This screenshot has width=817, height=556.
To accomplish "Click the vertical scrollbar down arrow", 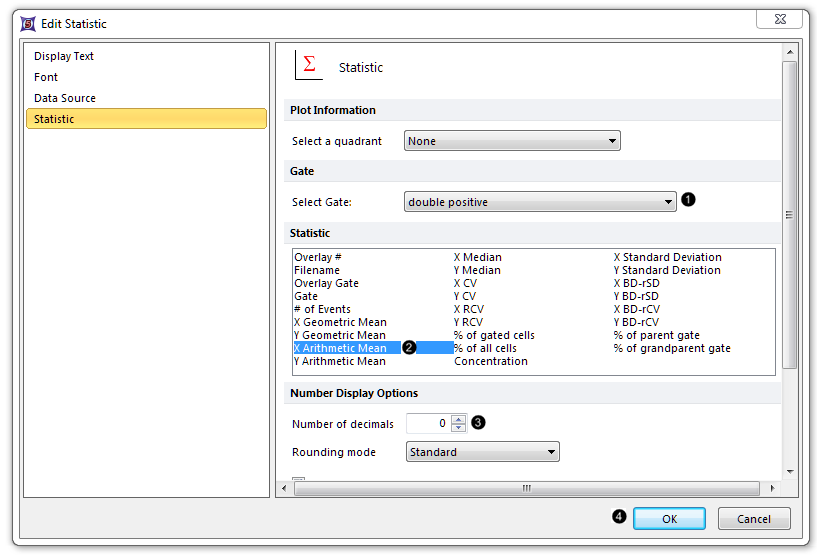I will (790, 470).
